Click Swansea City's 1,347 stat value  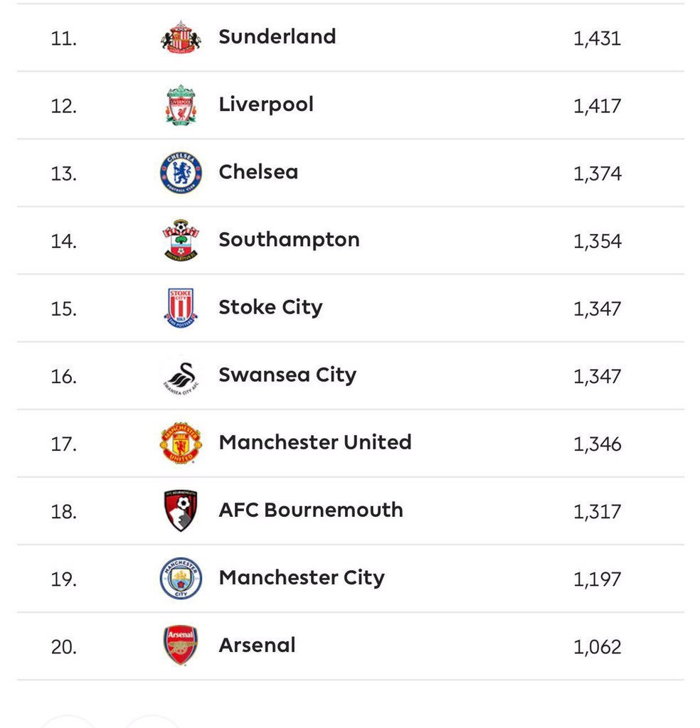597,377
